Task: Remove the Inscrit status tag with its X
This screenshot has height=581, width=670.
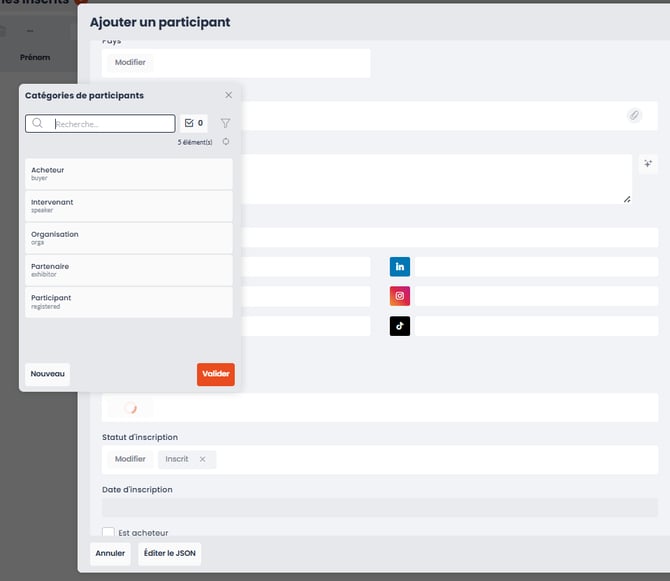Action: (202, 459)
